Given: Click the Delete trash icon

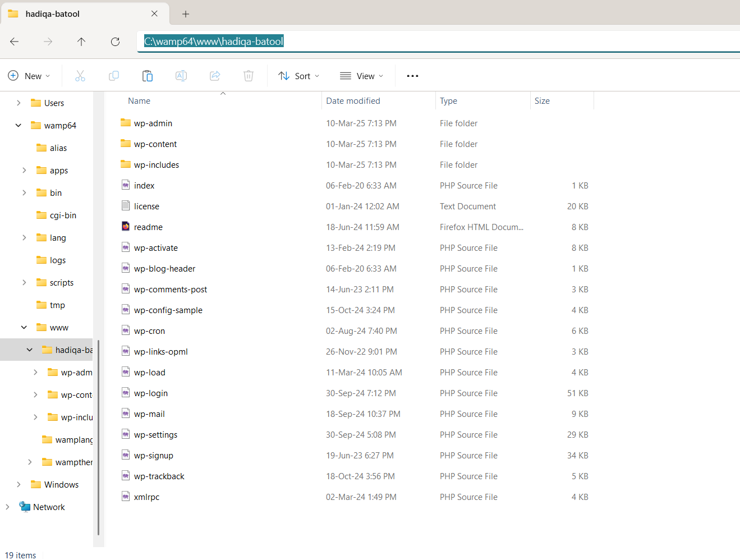Looking at the screenshot, I should pyautogui.click(x=249, y=76).
